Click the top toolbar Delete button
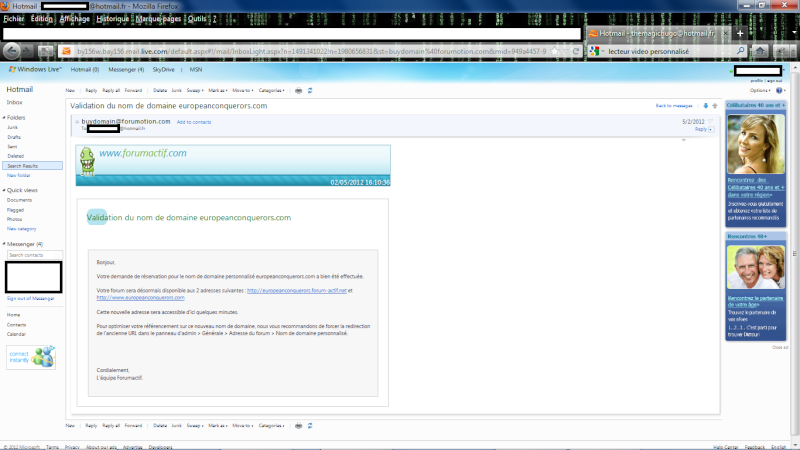 160,90
